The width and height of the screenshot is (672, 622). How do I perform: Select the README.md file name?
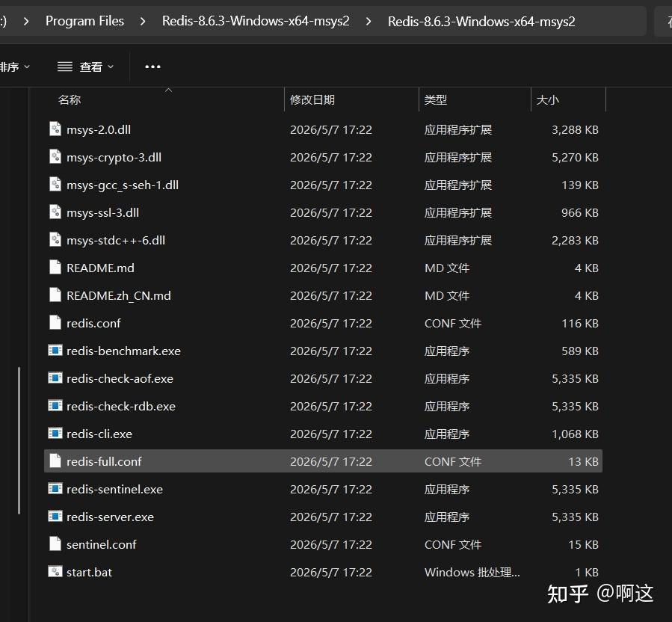click(100, 268)
